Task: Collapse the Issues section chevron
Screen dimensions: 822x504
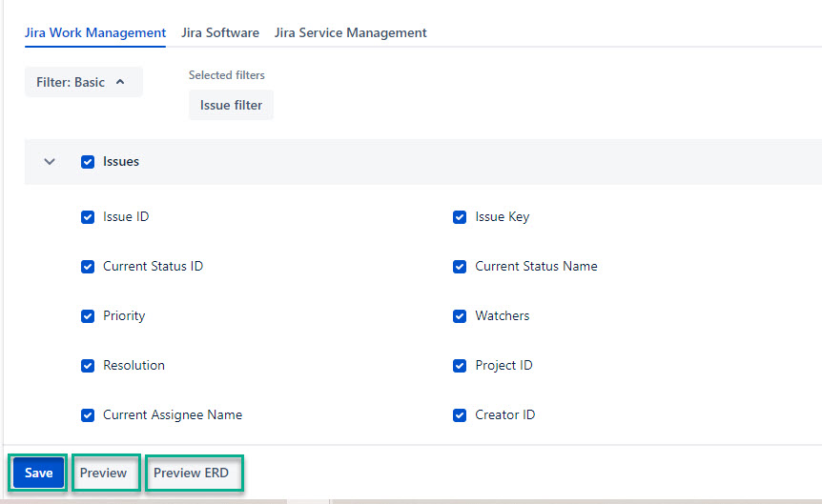Action: 51,162
